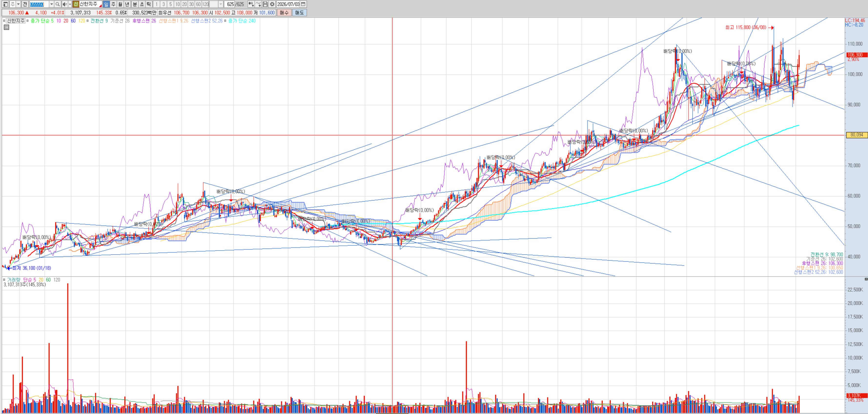Click the yellow 120 moving average legend
Screen dimensions: 868x414
pyautogui.click(x=82, y=21)
